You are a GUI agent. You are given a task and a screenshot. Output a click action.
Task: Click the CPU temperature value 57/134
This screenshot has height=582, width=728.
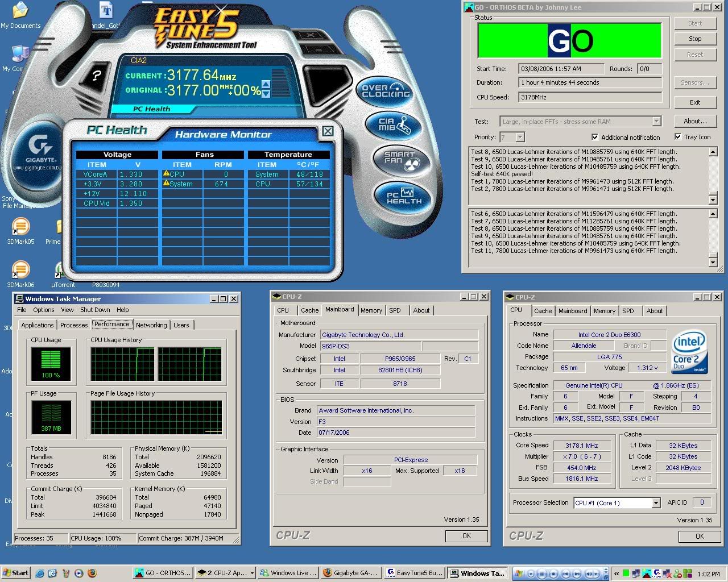[309, 184]
